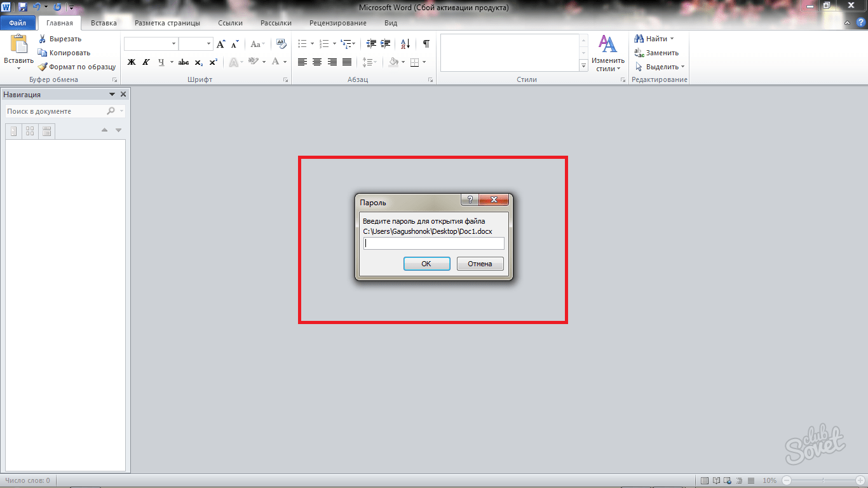Click the pilcrow show formatting marks icon
Viewport: 868px width, 488px height.
(x=426, y=44)
